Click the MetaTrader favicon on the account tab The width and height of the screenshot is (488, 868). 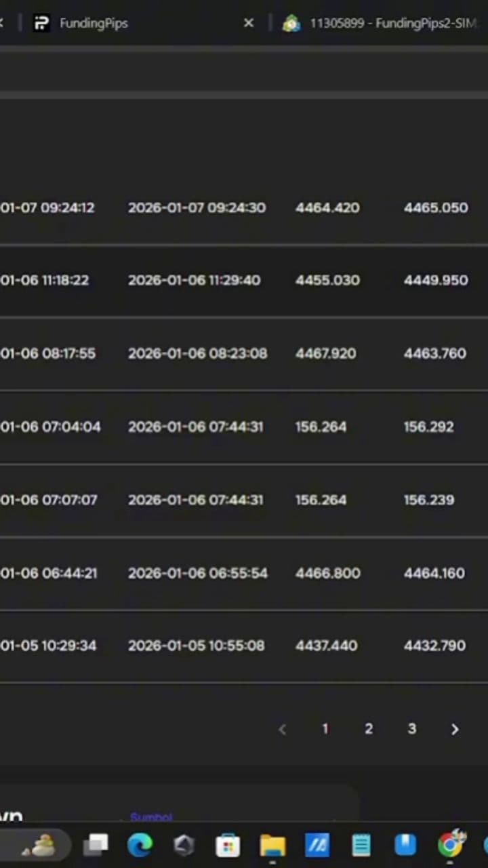coord(291,22)
